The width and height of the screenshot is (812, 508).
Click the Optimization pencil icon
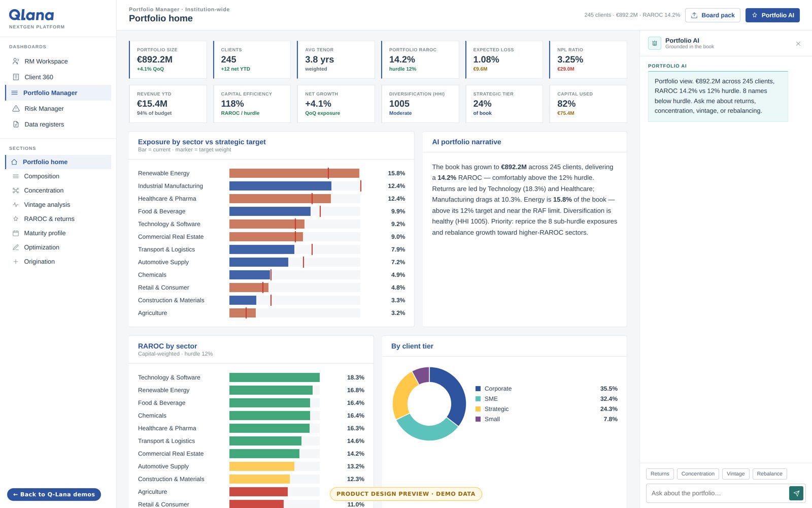click(x=16, y=247)
